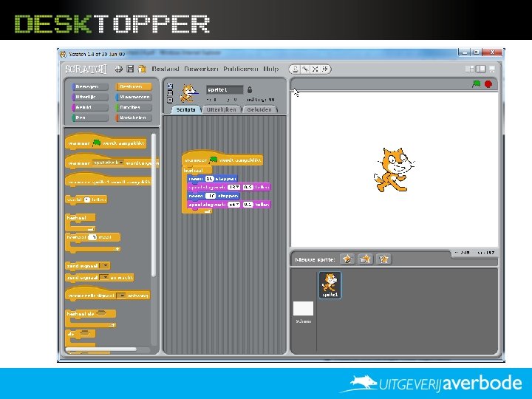Switch to small stage view
This screenshot has width=532, height=399.
point(470,69)
